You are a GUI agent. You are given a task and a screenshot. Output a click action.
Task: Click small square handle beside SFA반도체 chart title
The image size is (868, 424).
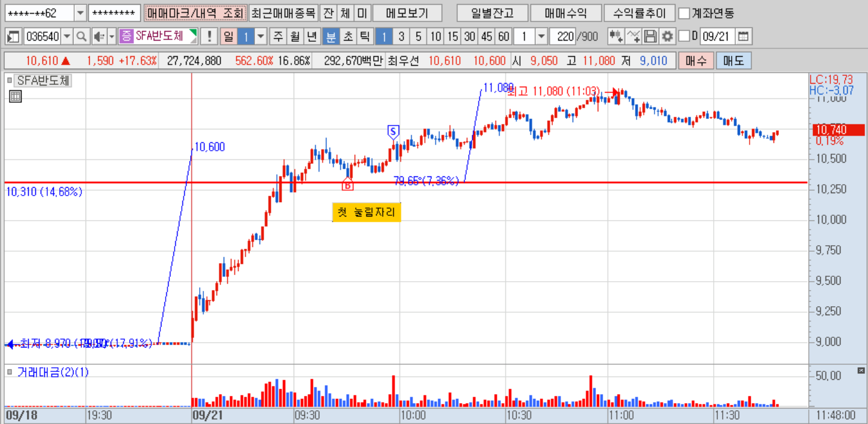(x=10, y=80)
